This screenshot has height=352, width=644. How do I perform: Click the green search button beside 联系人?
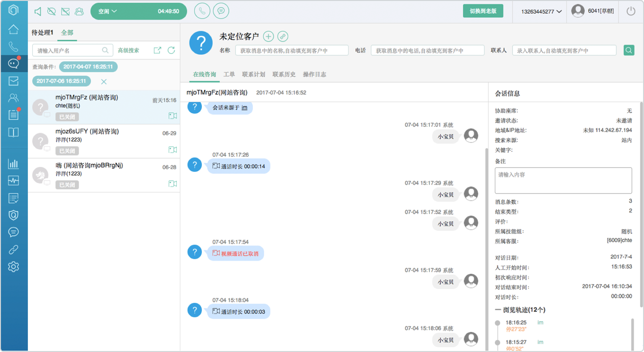point(629,50)
